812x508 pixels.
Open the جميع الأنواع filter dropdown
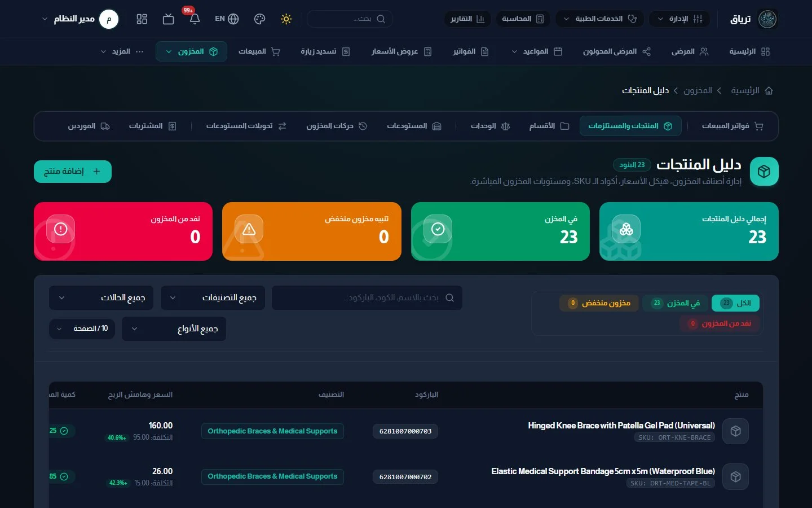[174, 329]
